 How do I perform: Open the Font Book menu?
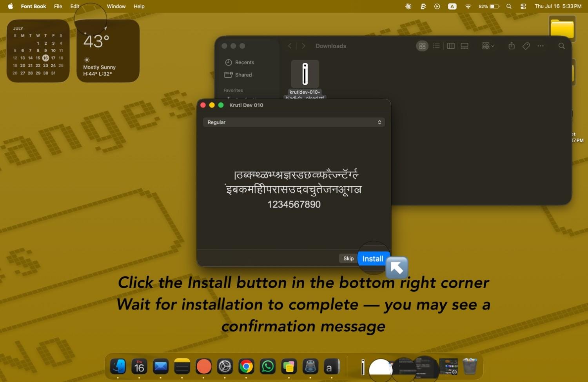coord(33,6)
